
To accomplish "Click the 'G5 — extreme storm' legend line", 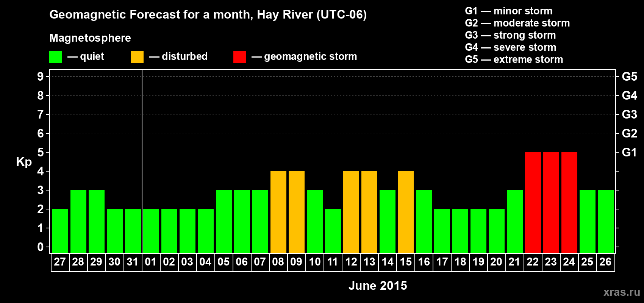I will pyautogui.click(x=514, y=59).
